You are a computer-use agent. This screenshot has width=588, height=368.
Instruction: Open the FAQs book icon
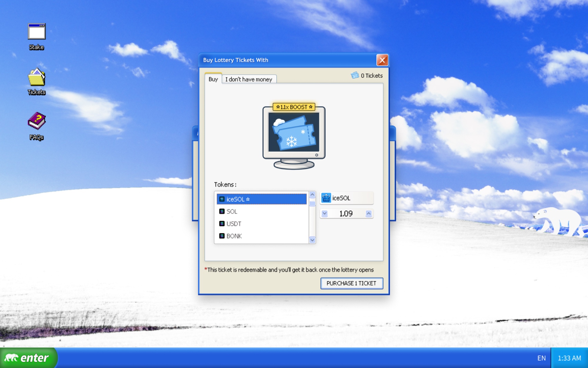pos(37,126)
